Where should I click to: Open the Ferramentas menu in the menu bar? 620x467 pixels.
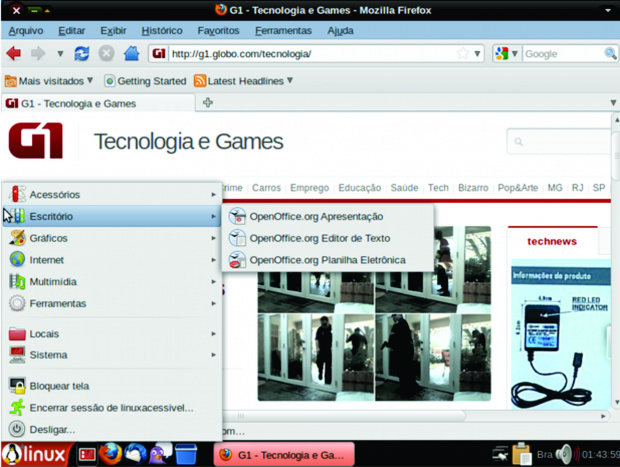(x=283, y=30)
